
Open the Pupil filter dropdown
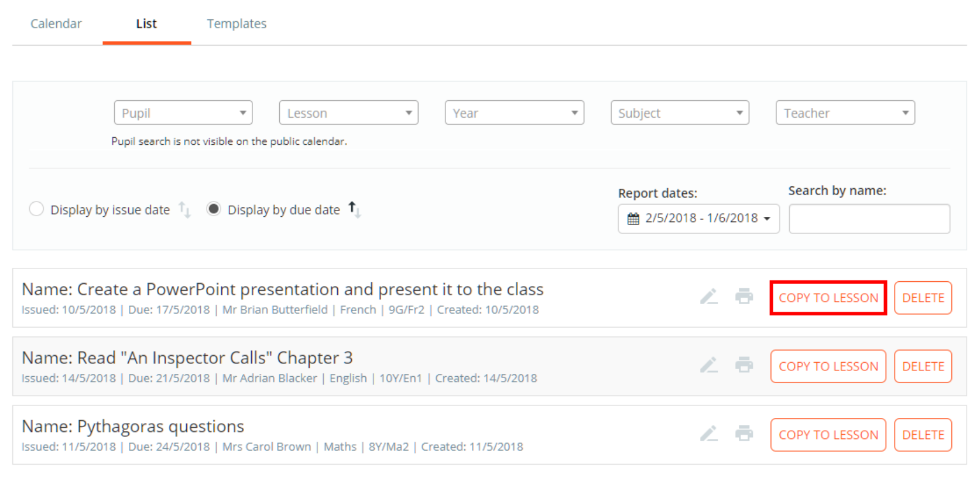[x=183, y=113]
